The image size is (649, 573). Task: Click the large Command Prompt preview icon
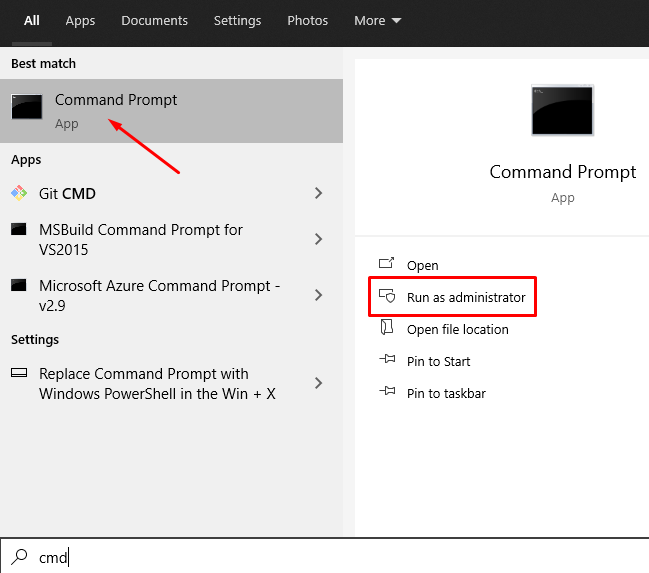click(563, 111)
